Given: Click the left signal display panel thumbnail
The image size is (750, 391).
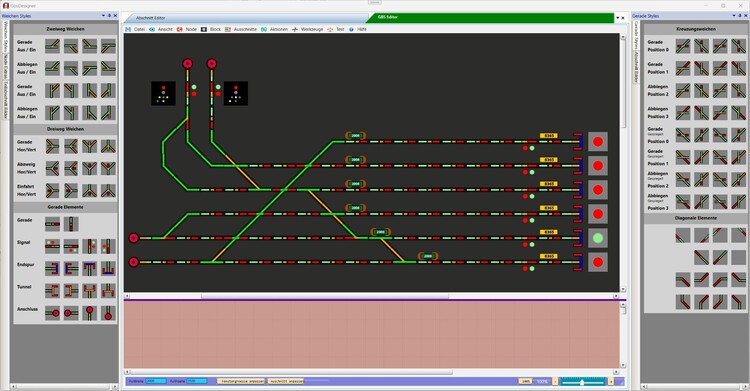Looking at the screenshot, I should (x=163, y=93).
